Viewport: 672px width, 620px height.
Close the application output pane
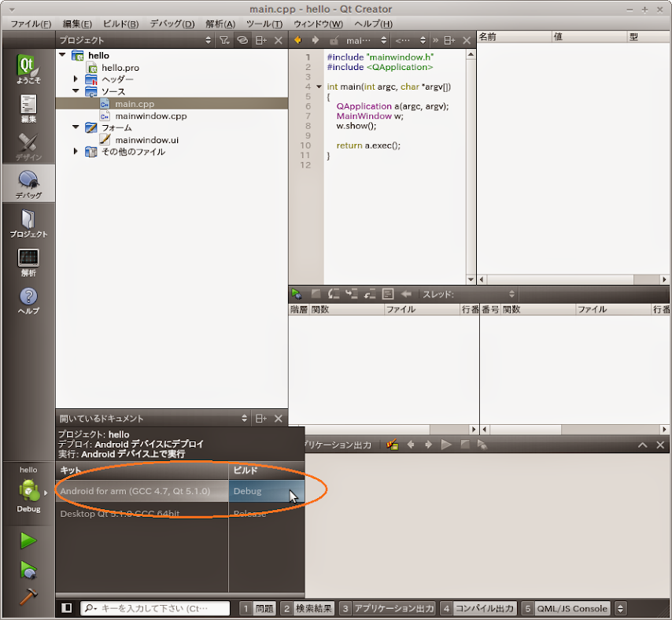pyautogui.click(x=660, y=445)
